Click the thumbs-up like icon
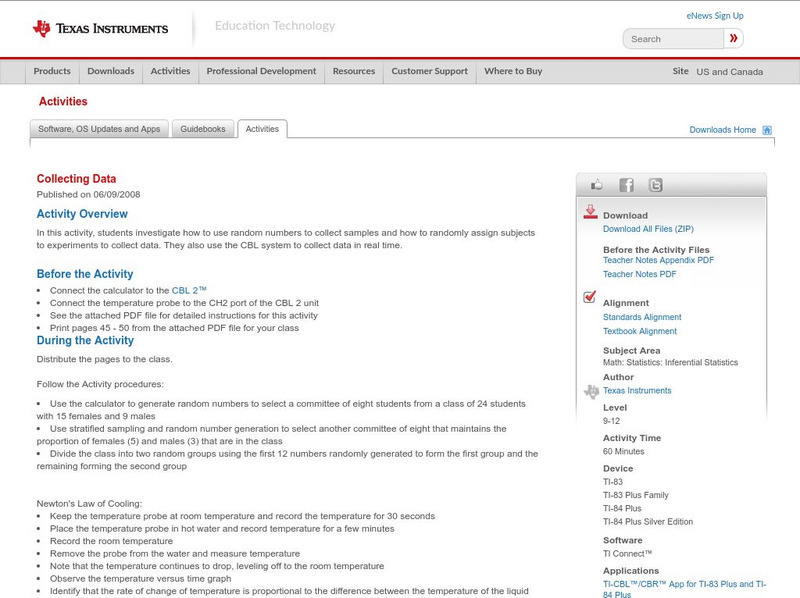This screenshot has height=598, width=800. [596, 185]
